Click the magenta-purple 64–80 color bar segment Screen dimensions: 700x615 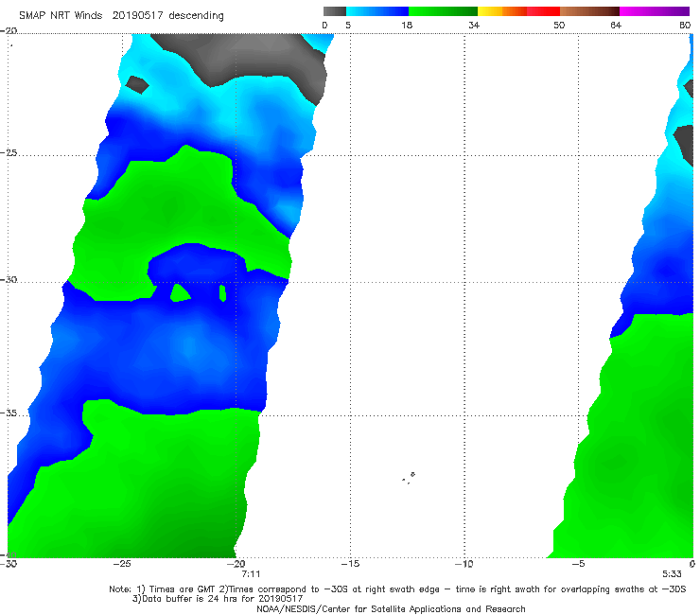point(655,11)
